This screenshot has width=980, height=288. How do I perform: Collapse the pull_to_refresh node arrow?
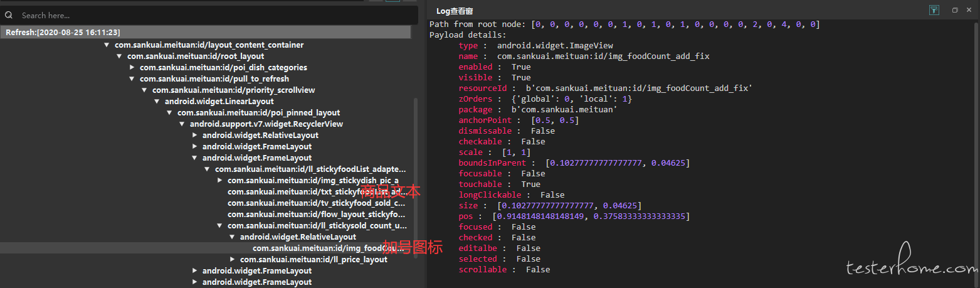tap(132, 79)
